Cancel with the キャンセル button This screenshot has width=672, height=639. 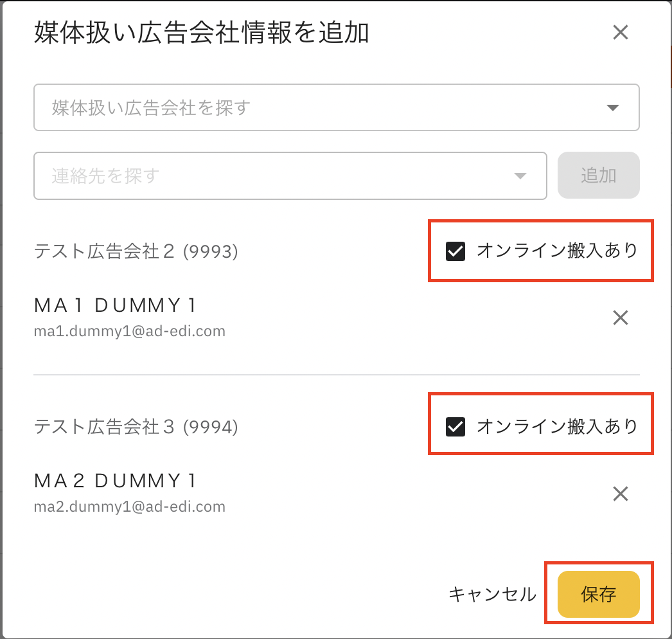click(x=492, y=595)
